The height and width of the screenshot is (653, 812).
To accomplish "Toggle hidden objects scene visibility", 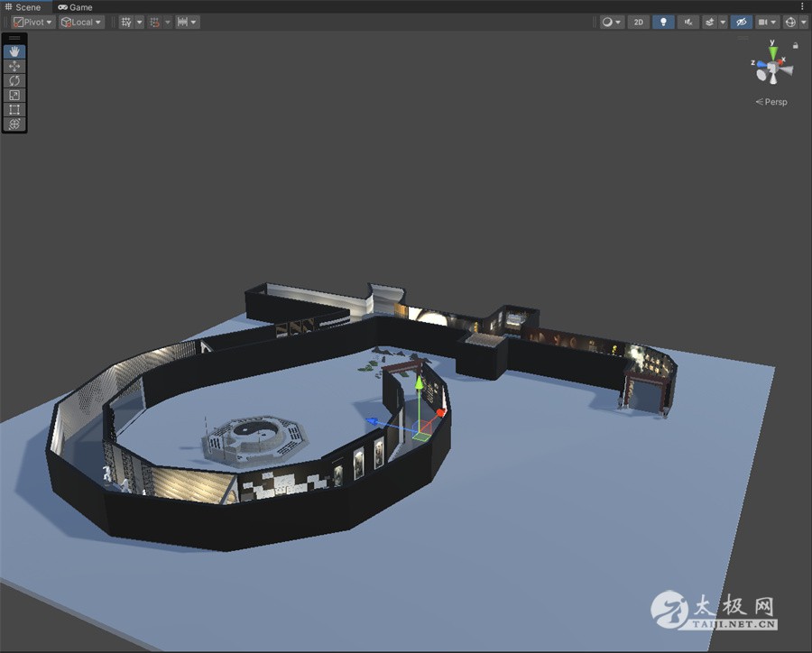I will pos(741,22).
